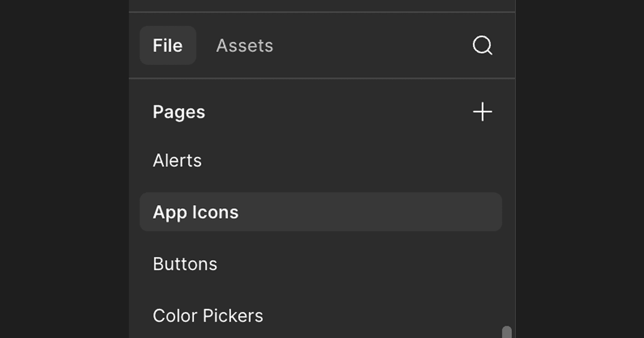Show the Assets library panel
The image size is (644, 338).
tap(244, 46)
